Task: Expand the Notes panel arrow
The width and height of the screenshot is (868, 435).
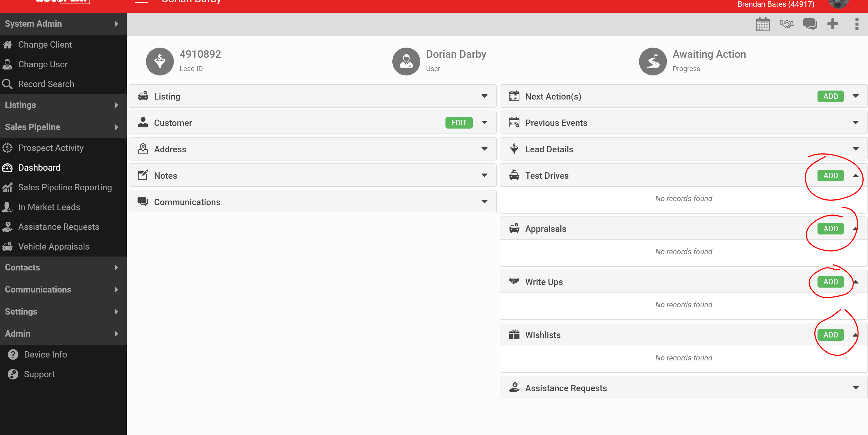Action: point(484,175)
